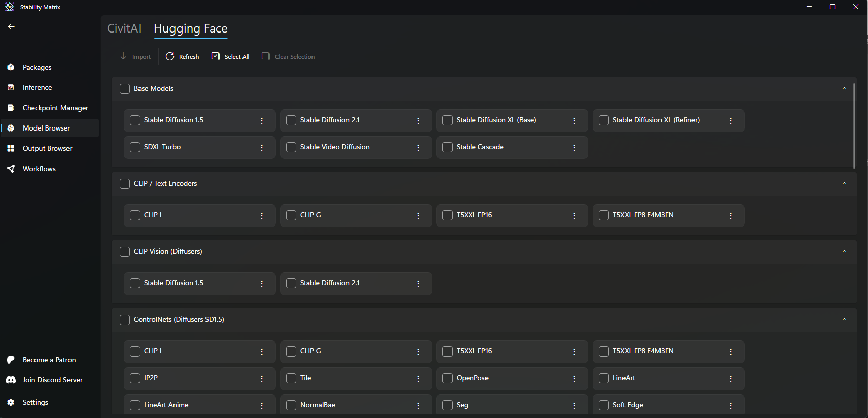Click the IP2P model label

click(151, 378)
